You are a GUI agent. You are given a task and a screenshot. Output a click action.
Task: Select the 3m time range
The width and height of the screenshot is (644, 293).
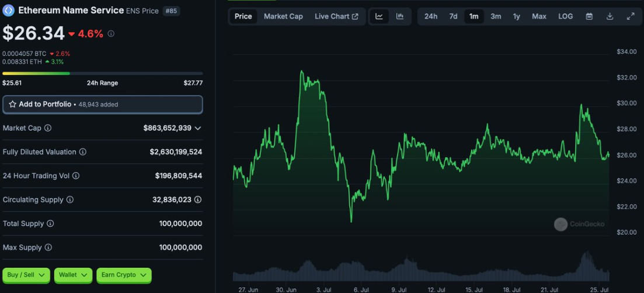coord(496,16)
